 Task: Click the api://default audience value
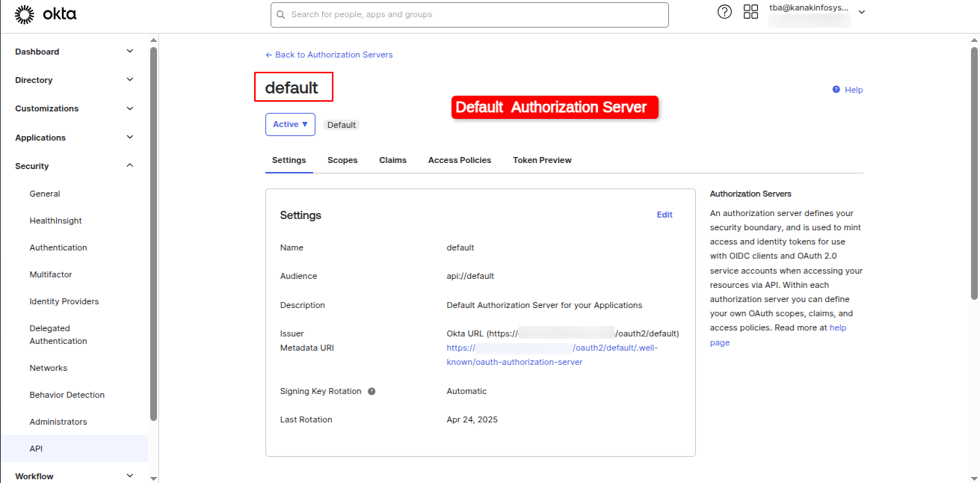[x=470, y=276]
